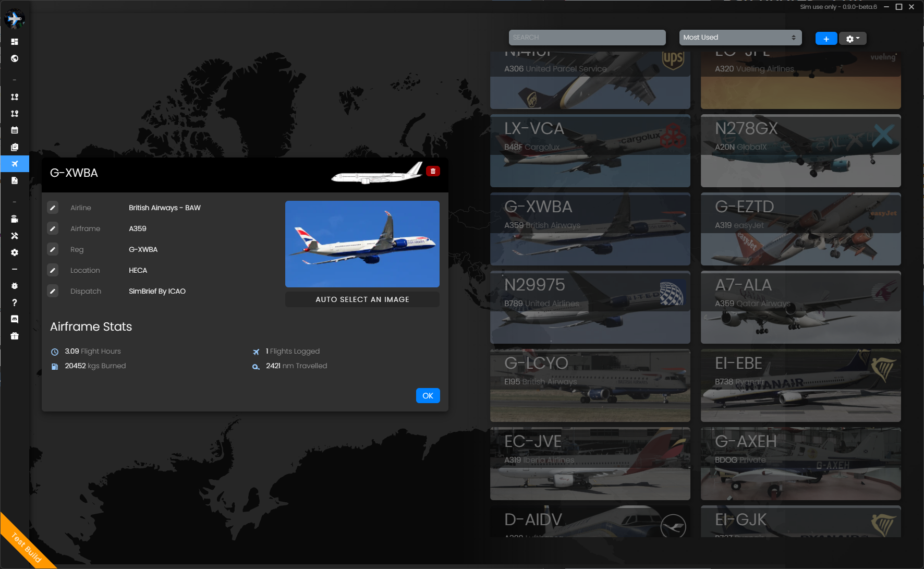
Task: Edit the Reg field pencil icon
Action: 53,249
